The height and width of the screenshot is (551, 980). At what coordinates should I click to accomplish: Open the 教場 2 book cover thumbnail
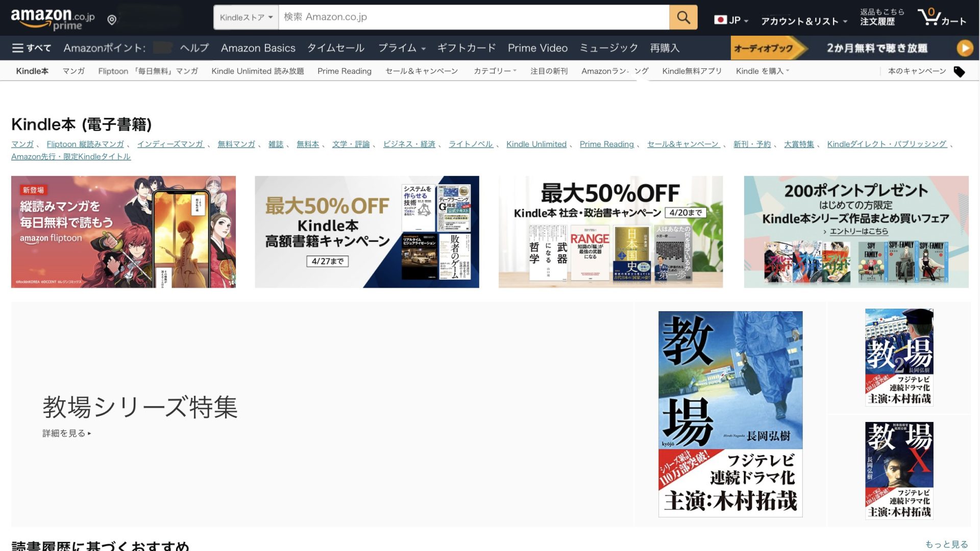[x=899, y=357]
